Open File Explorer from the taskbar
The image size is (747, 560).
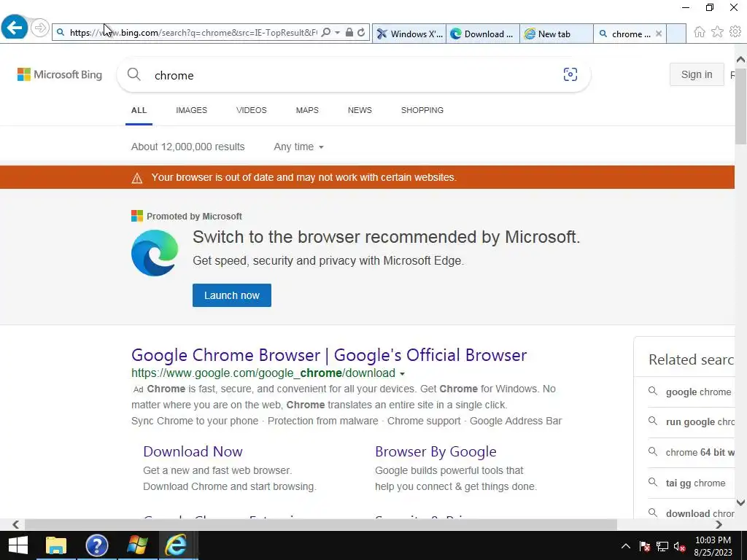(x=55, y=545)
